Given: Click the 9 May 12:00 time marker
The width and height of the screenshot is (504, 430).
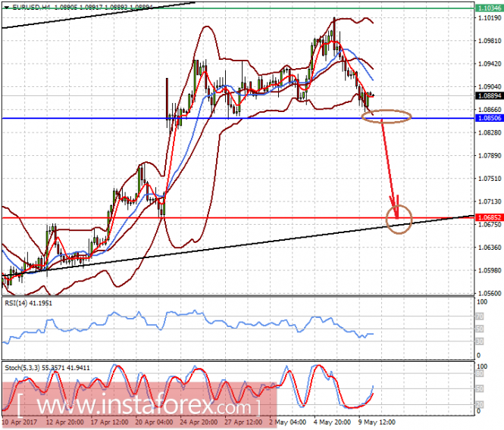Looking at the screenshot, I should [x=377, y=422].
